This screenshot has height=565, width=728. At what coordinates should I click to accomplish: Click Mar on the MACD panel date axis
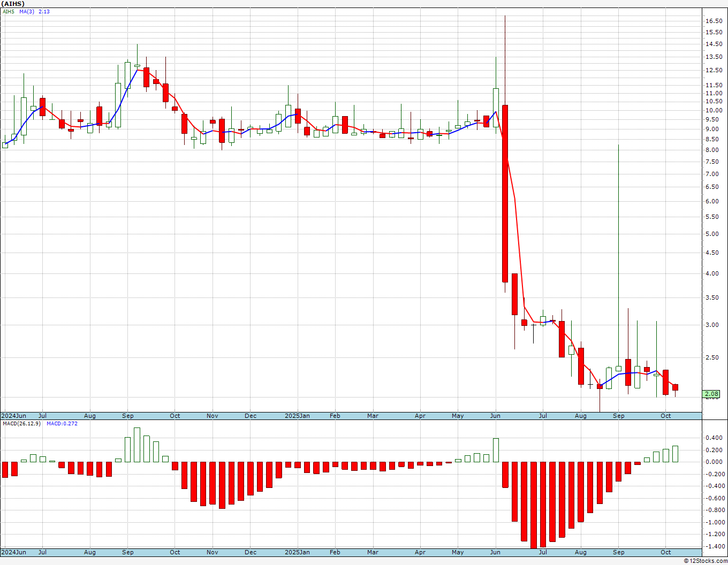tap(373, 552)
